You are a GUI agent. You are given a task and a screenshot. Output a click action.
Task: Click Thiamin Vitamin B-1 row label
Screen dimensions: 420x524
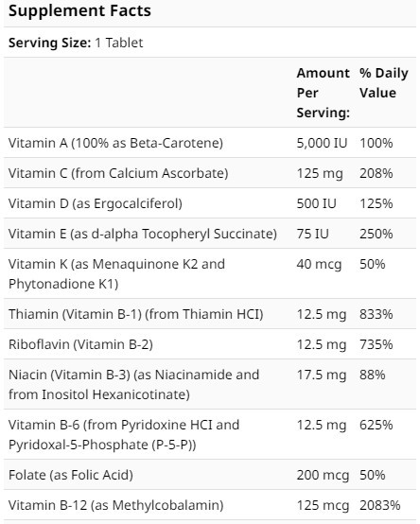click(135, 314)
